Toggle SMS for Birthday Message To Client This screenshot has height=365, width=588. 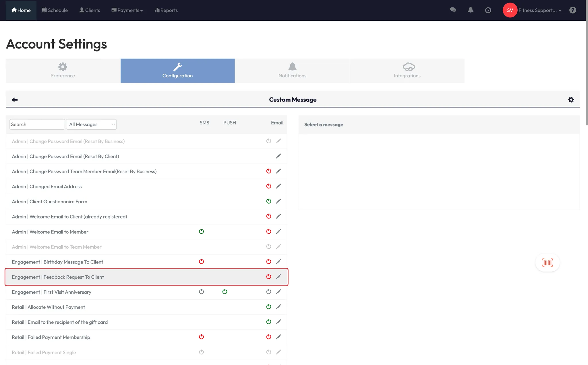(201, 261)
